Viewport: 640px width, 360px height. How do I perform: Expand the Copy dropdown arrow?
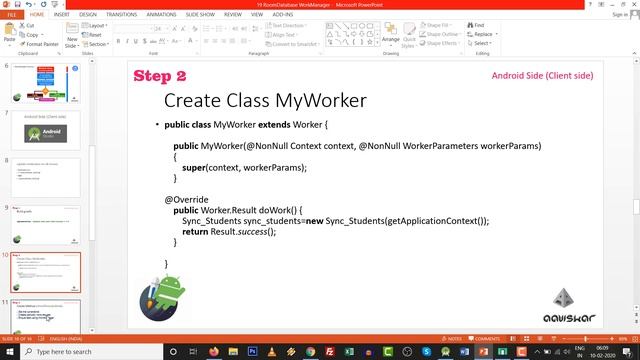click(x=42, y=35)
